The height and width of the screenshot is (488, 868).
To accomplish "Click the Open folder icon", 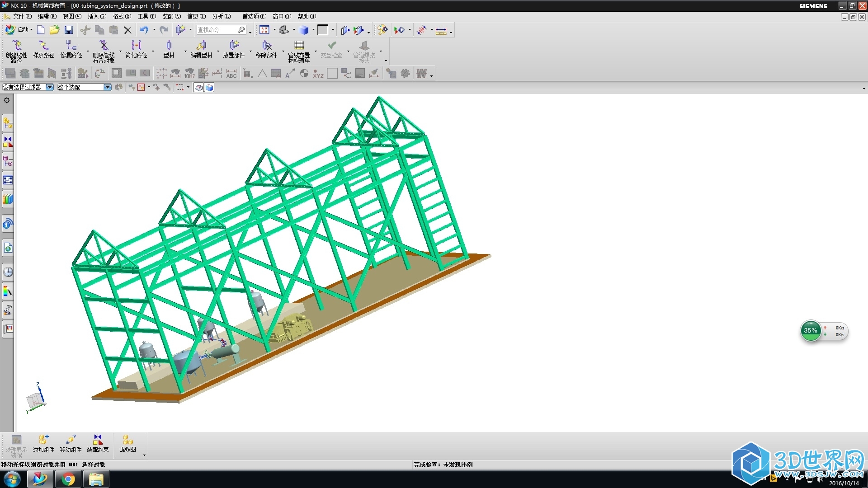I will 54,30.
